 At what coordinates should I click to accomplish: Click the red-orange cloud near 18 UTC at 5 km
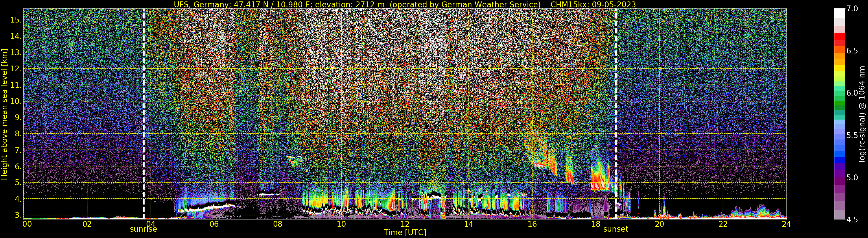coord(600,177)
